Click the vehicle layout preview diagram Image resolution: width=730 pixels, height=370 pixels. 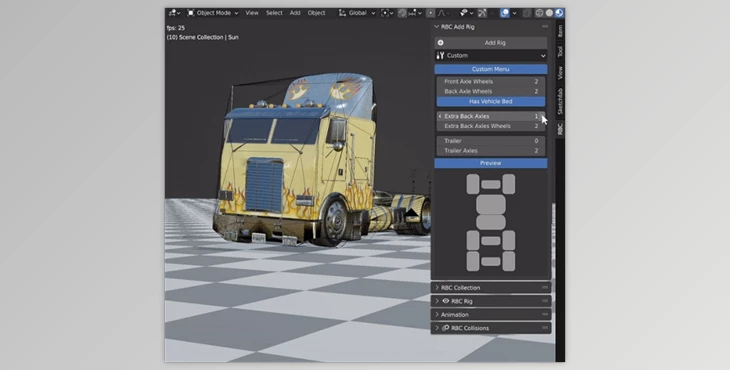(491, 222)
